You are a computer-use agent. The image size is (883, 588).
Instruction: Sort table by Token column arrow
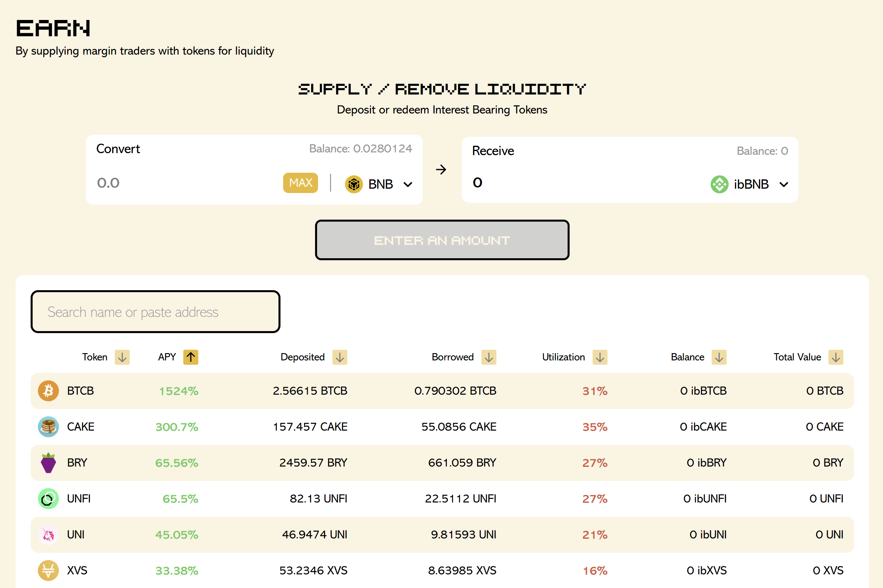tap(122, 357)
